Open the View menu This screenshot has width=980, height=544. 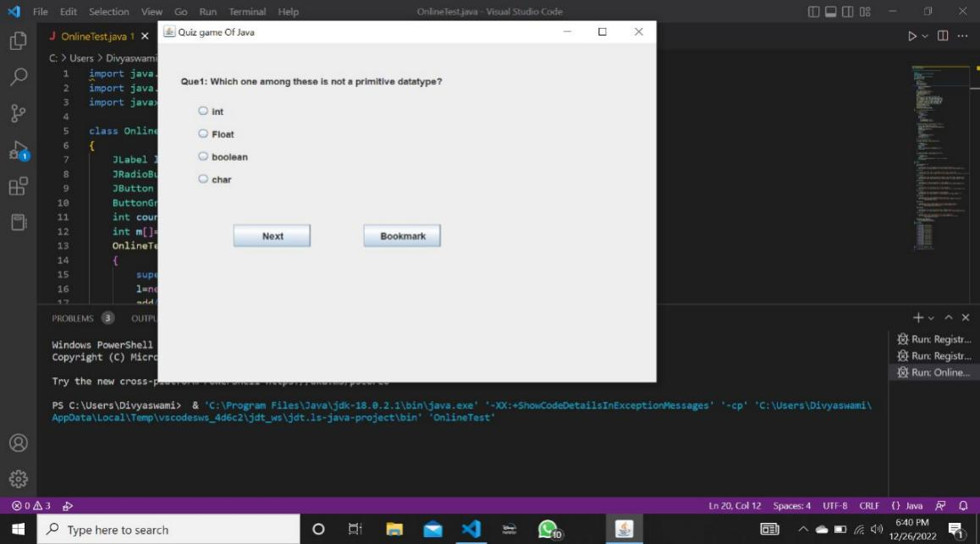click(151, 11)
